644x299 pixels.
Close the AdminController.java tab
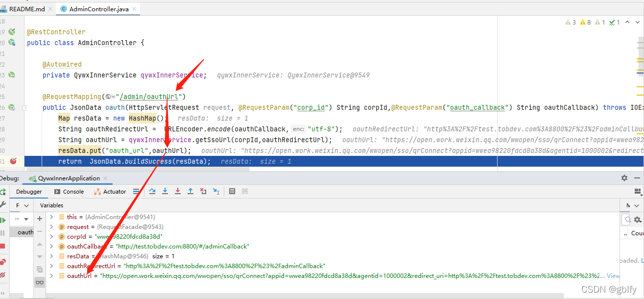pos(135,9)
